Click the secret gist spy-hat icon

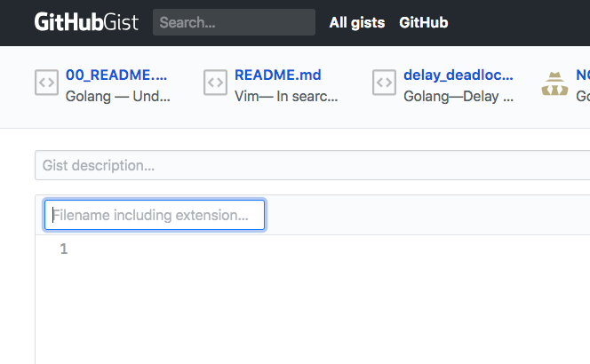pos(554,83)
